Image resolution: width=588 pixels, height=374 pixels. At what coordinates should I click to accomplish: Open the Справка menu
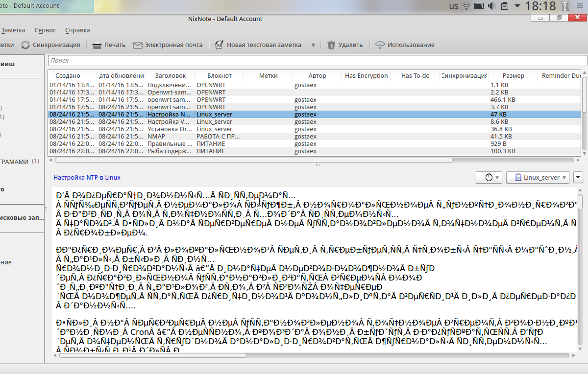pos(77,30)
